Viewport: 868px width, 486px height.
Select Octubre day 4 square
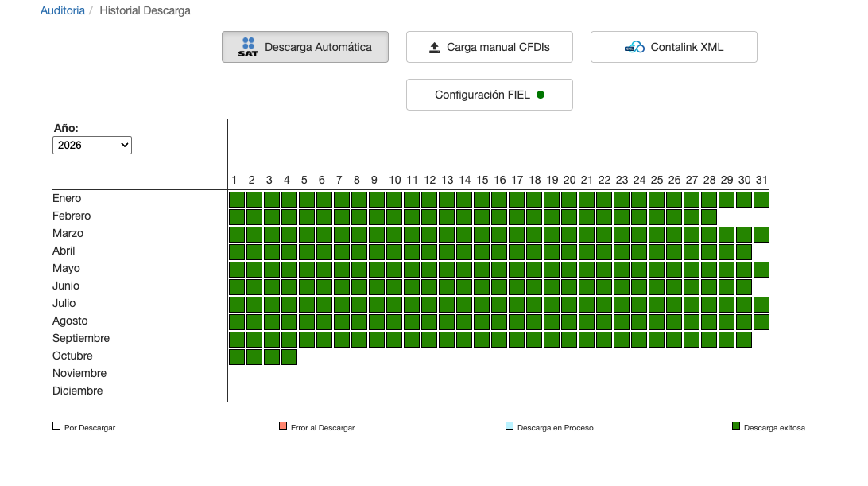pos(289,357)
